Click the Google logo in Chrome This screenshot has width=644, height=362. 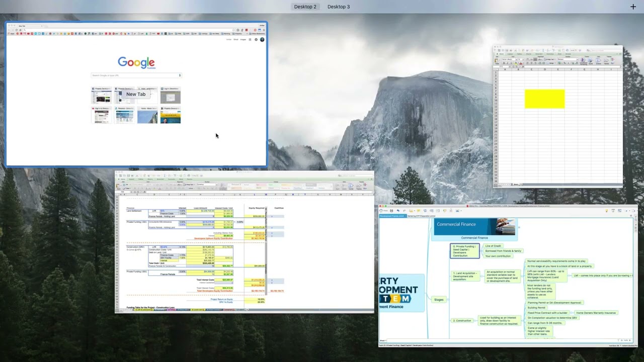click(136, 62)
